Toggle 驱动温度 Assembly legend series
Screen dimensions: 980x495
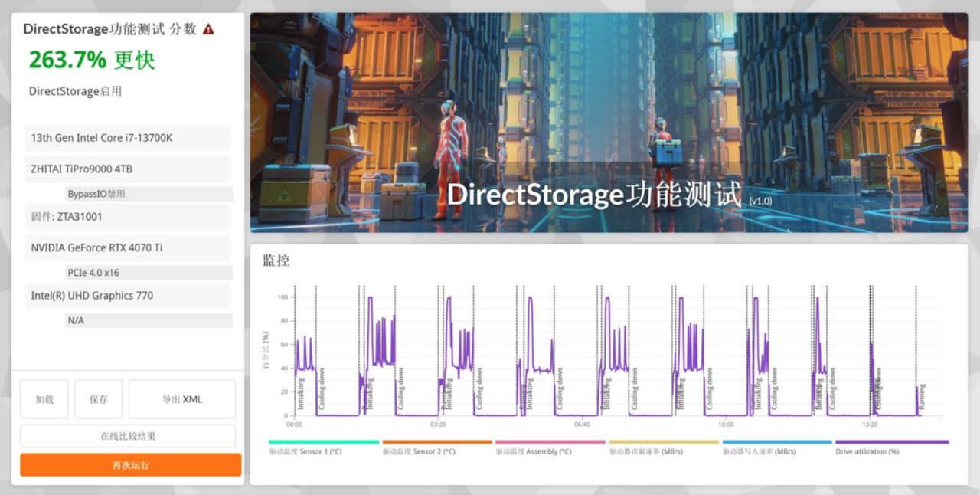click(x=550, y=447)
